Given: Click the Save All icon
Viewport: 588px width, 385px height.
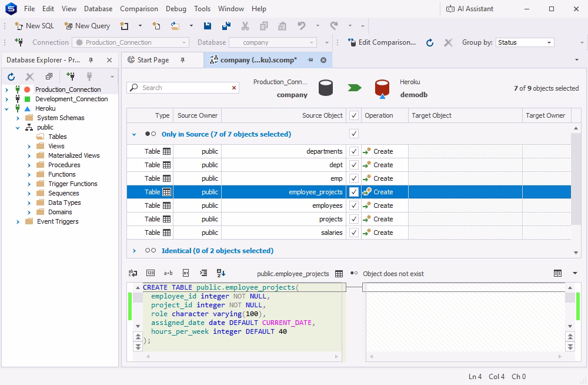Looking at the screenshot, I should click(226, 26).
